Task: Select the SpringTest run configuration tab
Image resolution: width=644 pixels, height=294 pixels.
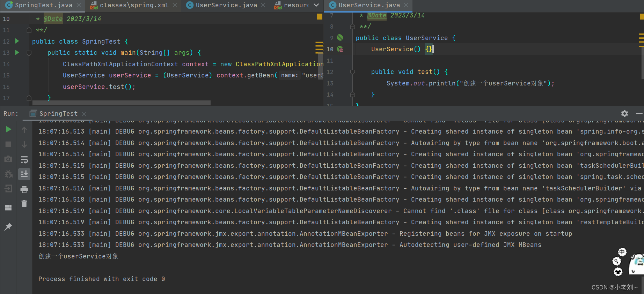Action: 58,114
